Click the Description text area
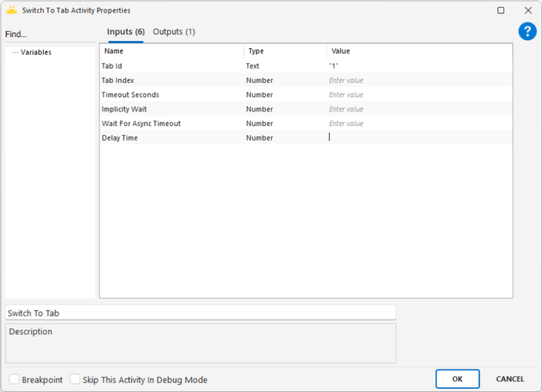This screenshot has height=392, width=542. point(200,344)
